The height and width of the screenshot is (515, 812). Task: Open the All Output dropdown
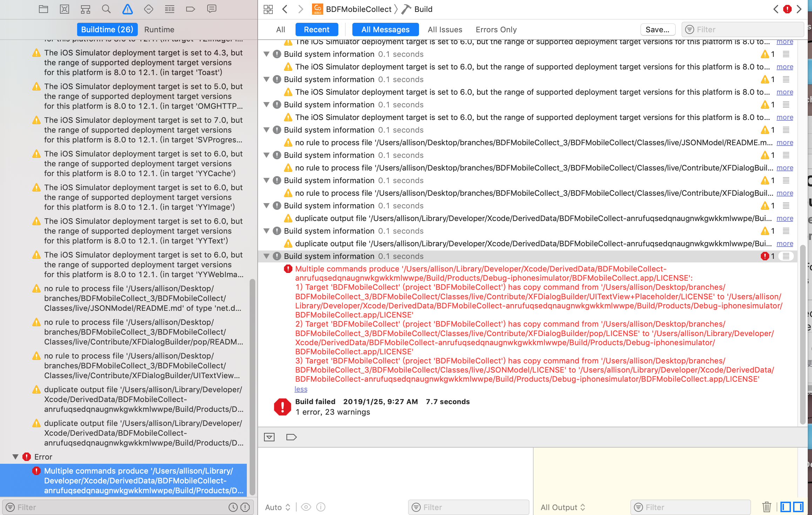563,507
